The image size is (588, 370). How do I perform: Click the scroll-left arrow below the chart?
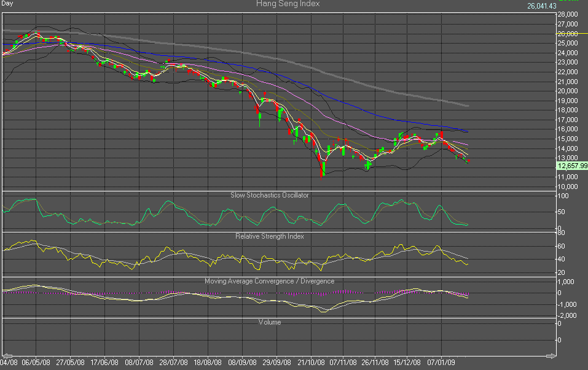pyautogui.click(x=7, y=356)
